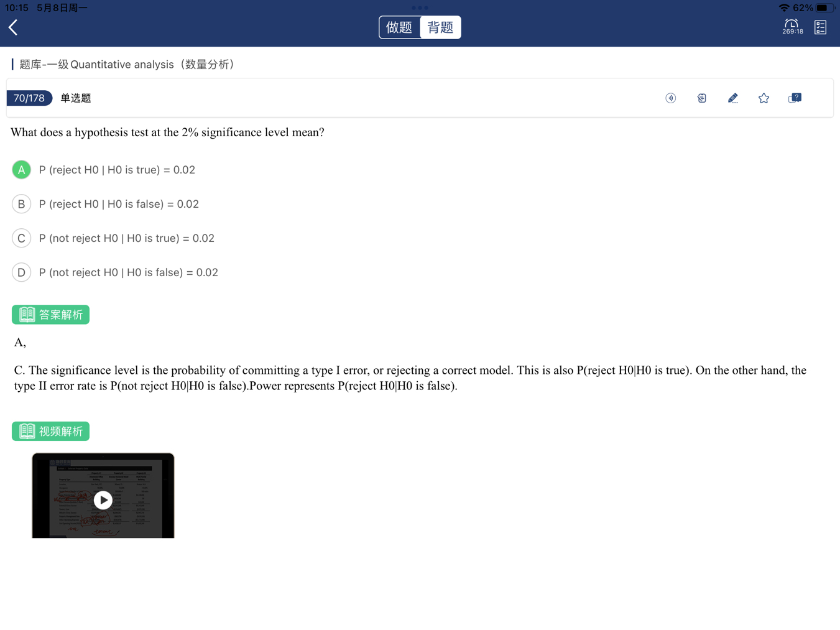Tap the 视频解析 green label

50,431
